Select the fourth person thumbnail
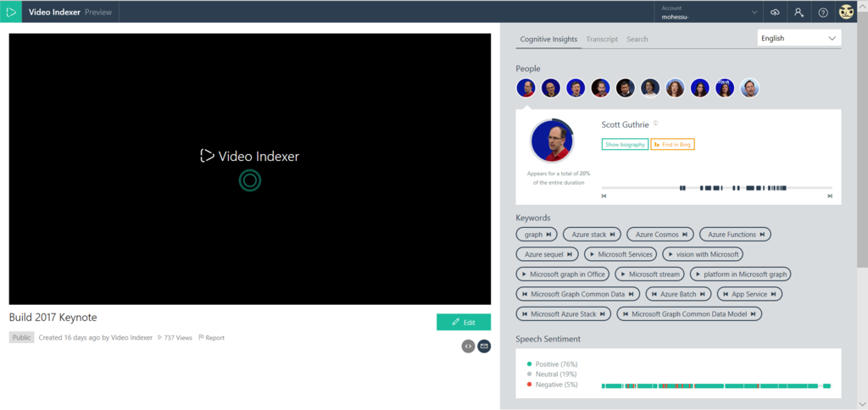The height and width of the screenshot is (410, 868). pyautogui.click(x=601, y=87)
